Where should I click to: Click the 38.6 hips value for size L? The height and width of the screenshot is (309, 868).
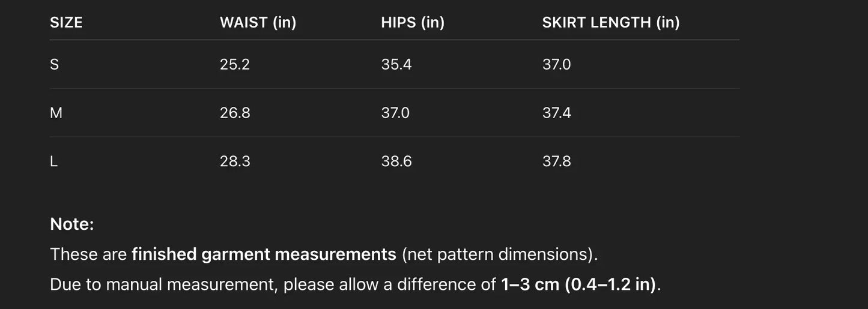(396, 161)
